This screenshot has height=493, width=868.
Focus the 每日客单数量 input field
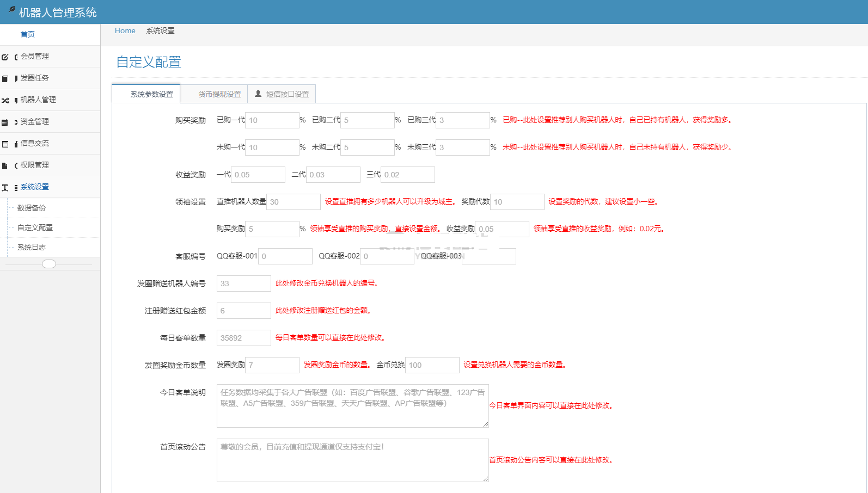click(x=243, y=338)
